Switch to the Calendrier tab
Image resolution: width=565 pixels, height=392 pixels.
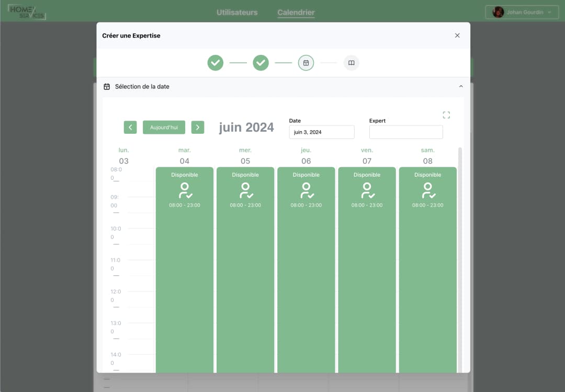pyautogui.click(x=296, y=12)
